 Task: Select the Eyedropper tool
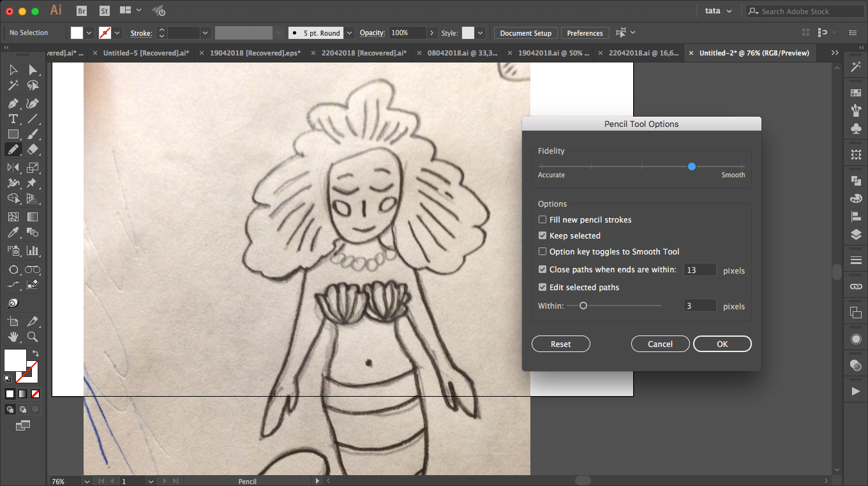13,233
